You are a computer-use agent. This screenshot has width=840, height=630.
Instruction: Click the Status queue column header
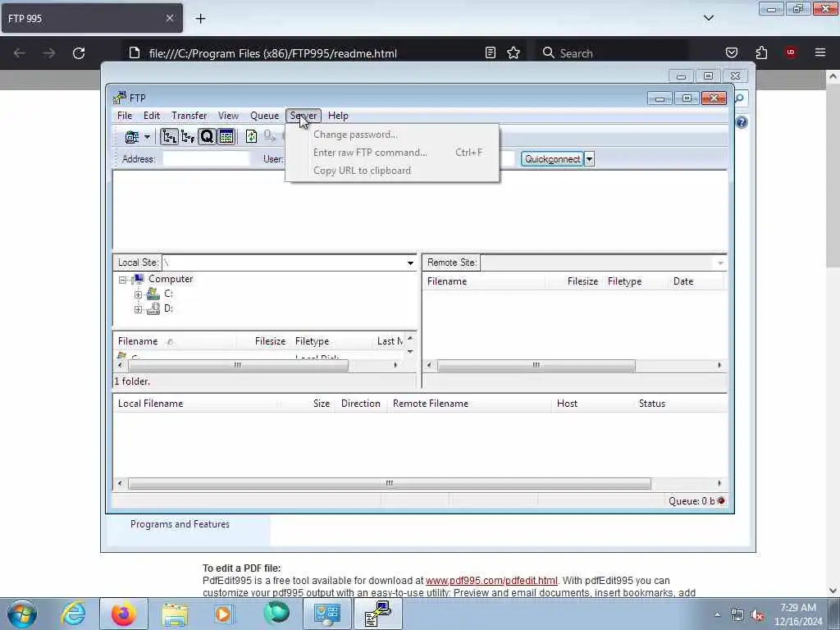coord(680,404)
